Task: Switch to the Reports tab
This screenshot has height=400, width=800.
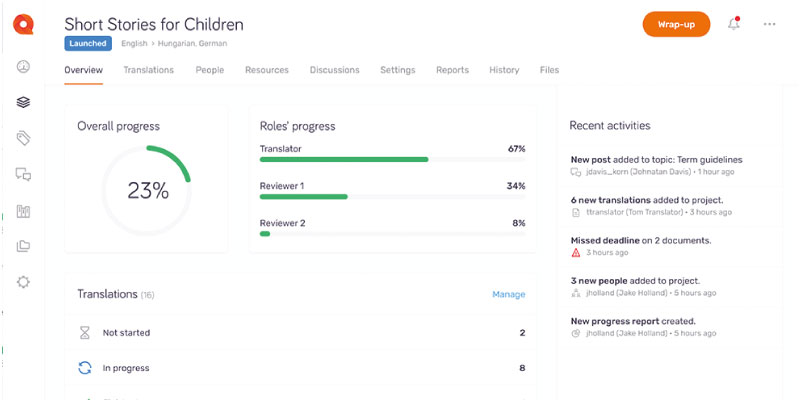Action: (453, 70)
